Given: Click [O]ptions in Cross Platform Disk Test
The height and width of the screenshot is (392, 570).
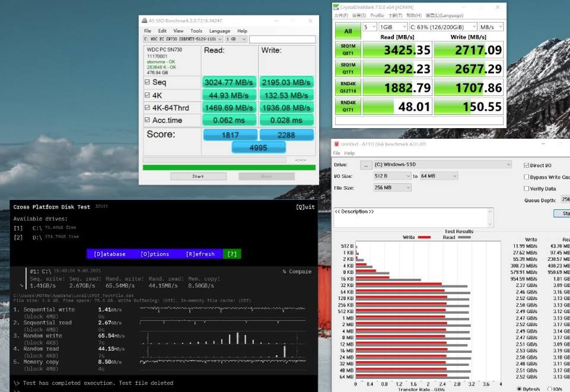Looking at the screenshot, I should tap(154, 254).
